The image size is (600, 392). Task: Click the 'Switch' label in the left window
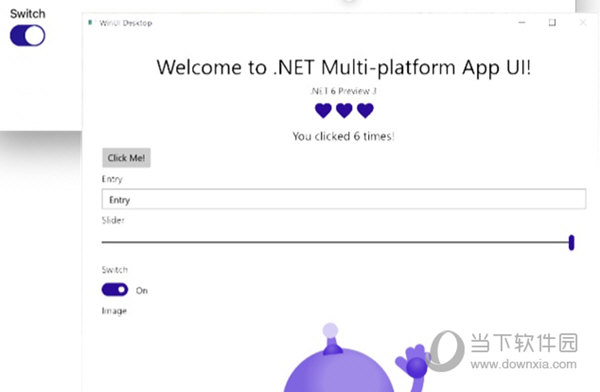tap(28, 14)
